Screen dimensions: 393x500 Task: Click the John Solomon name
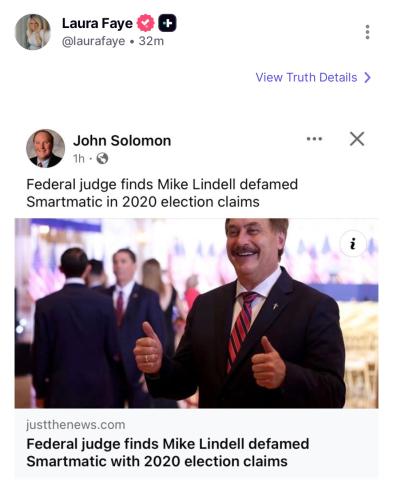click(x=122, y=140)
